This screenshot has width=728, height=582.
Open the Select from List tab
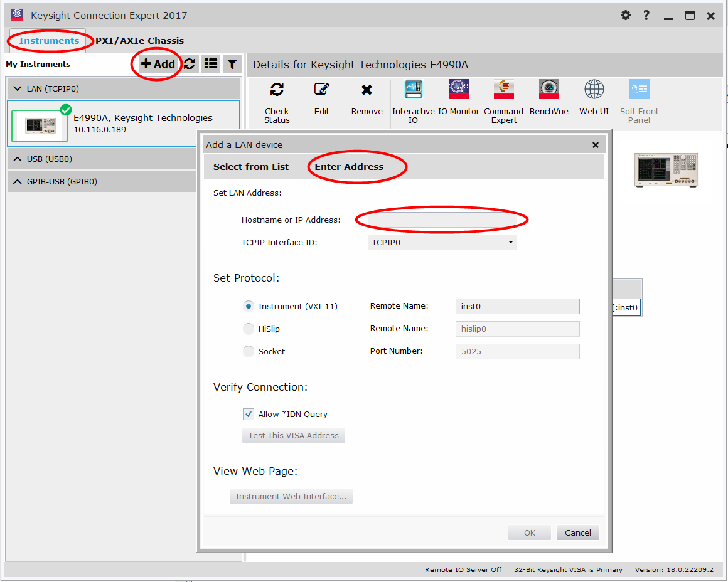[250, 167]
